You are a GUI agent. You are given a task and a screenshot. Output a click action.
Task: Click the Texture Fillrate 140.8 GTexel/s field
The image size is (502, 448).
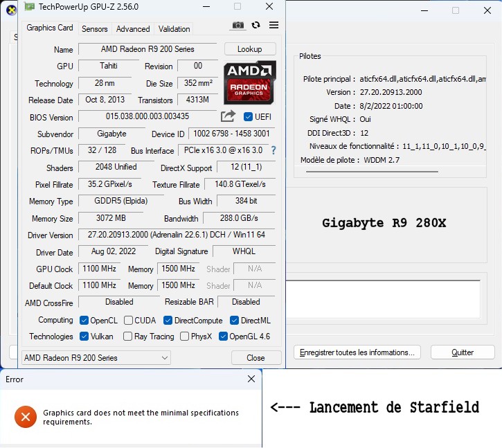coord(240,184)
